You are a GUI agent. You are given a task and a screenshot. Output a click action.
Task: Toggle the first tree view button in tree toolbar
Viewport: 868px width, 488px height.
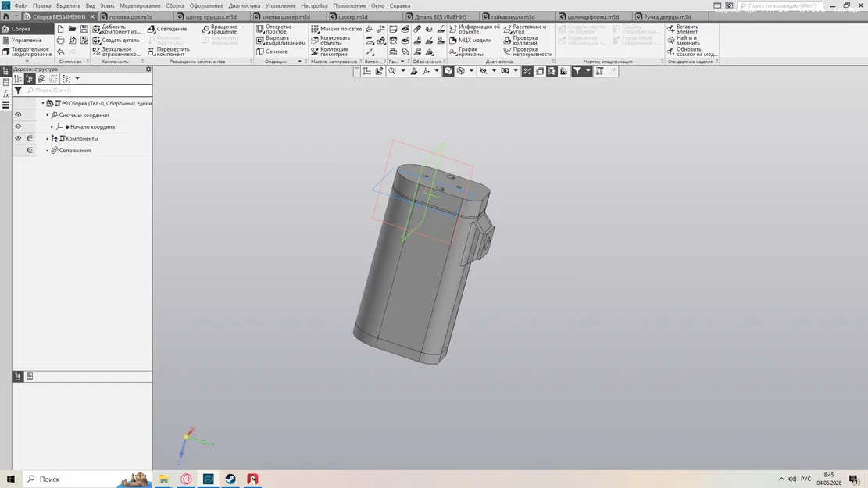[18, 79]
